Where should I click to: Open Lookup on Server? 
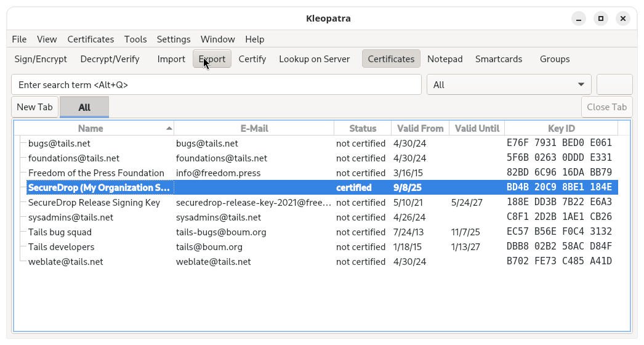click(x=314, y=59)
